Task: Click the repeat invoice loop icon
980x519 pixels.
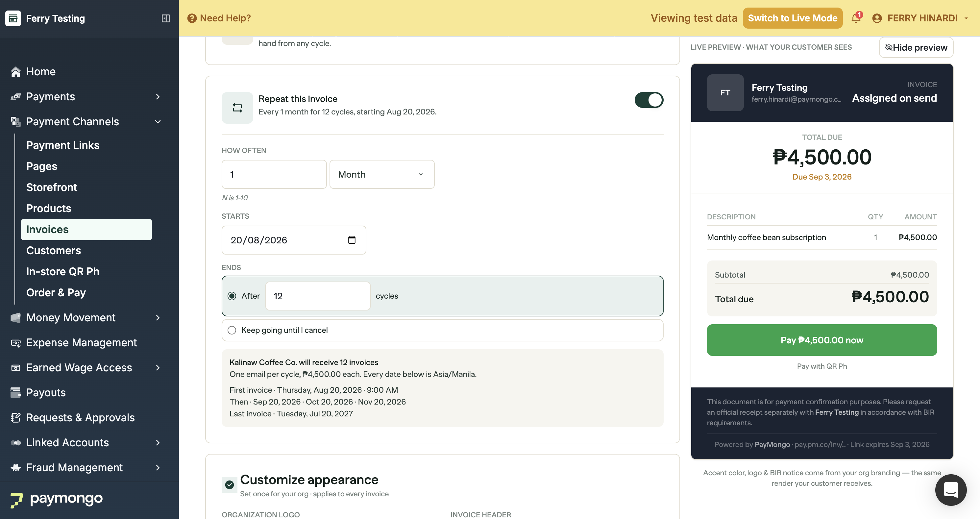Action: coord(237,108)
